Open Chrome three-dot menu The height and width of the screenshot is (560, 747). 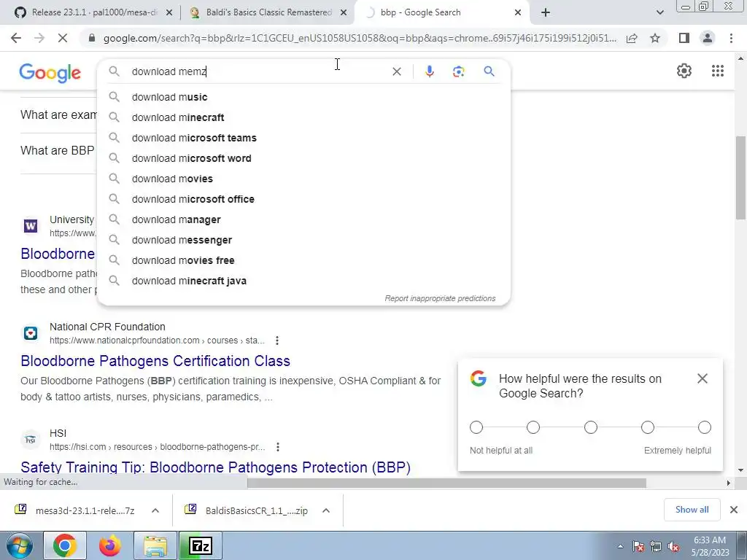[x=731, y=38]
